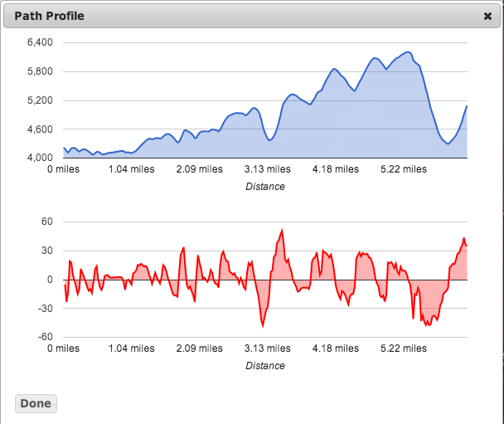Select the 6,400 label on elevation axis

(40, 42)
